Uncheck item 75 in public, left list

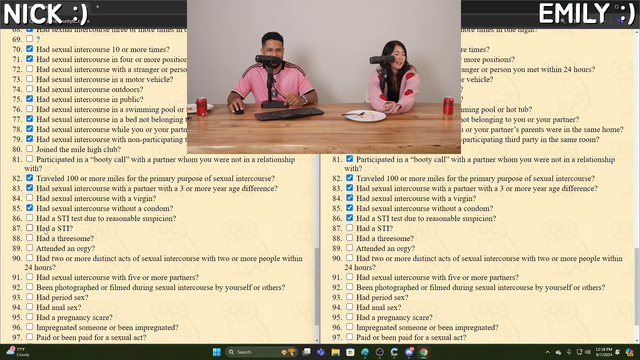click(x=29, y=99)
